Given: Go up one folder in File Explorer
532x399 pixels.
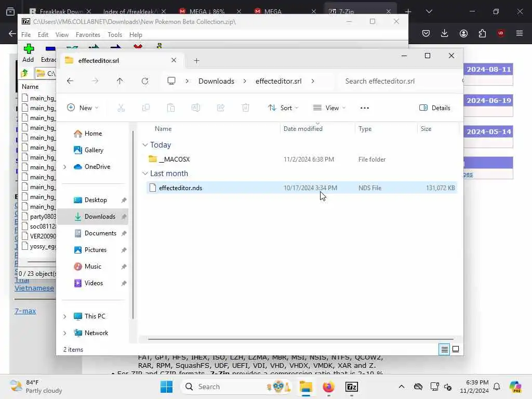Looking at the screenshot, I should [x=120, y=81].
